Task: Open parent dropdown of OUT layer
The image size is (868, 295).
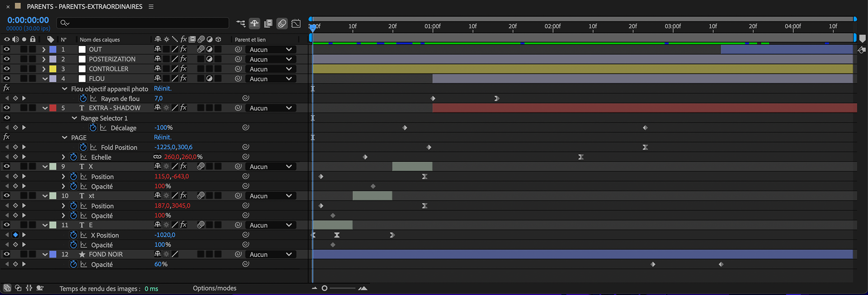Action: point(271,49)
